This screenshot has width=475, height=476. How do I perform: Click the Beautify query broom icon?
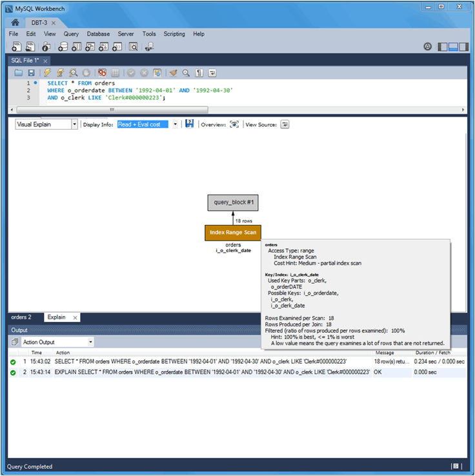pos(173,73)
